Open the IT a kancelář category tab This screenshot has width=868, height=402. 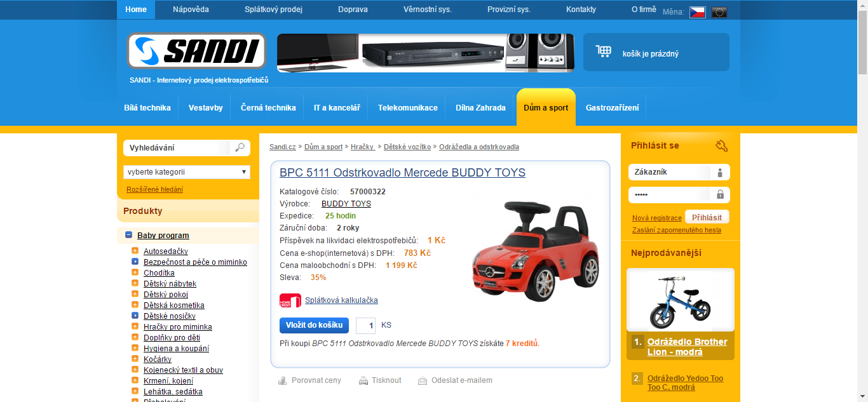pyautogui.click(x=337, y=108)
